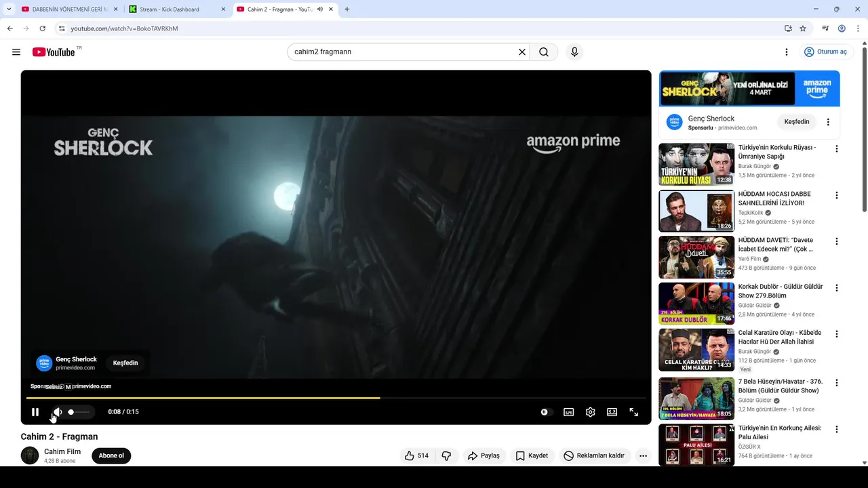Play the HÜDDAM HOCASI DABBE thumbnail
Screen dimensions: 868x488
pos(696,211)
